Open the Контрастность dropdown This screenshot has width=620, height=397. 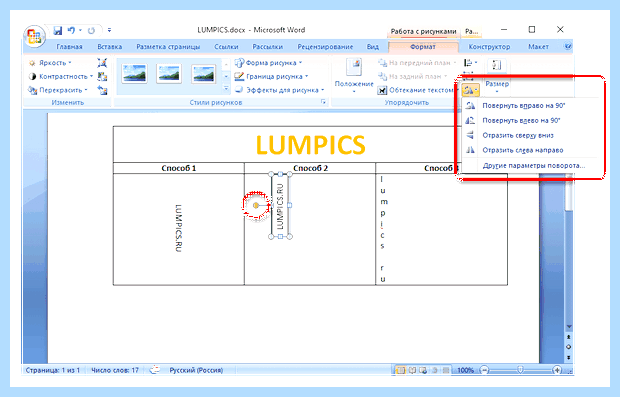[x=61, y=76]
